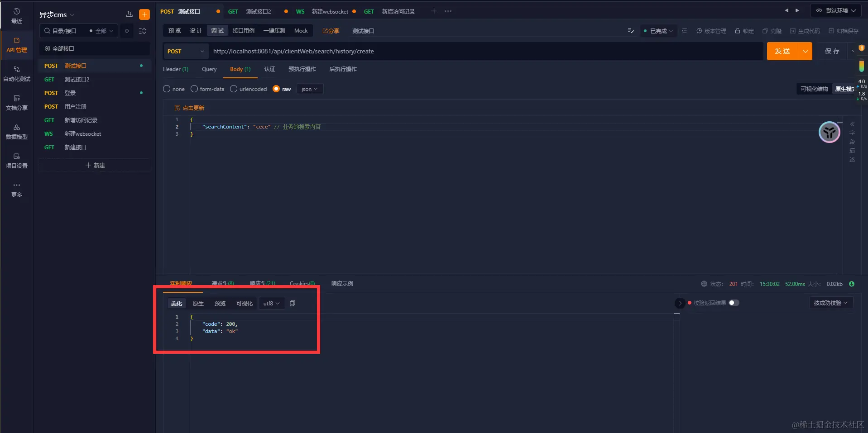Select the none body type
Image resolution: width=868 pixels, height=433 pixels.
click(174, 89)
